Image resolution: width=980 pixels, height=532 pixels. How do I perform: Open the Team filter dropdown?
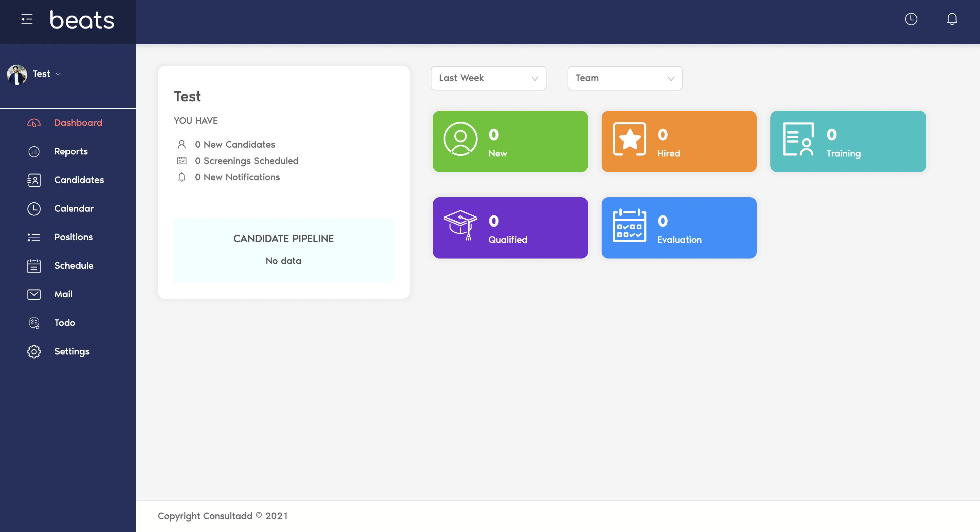[x=625, y=78]
